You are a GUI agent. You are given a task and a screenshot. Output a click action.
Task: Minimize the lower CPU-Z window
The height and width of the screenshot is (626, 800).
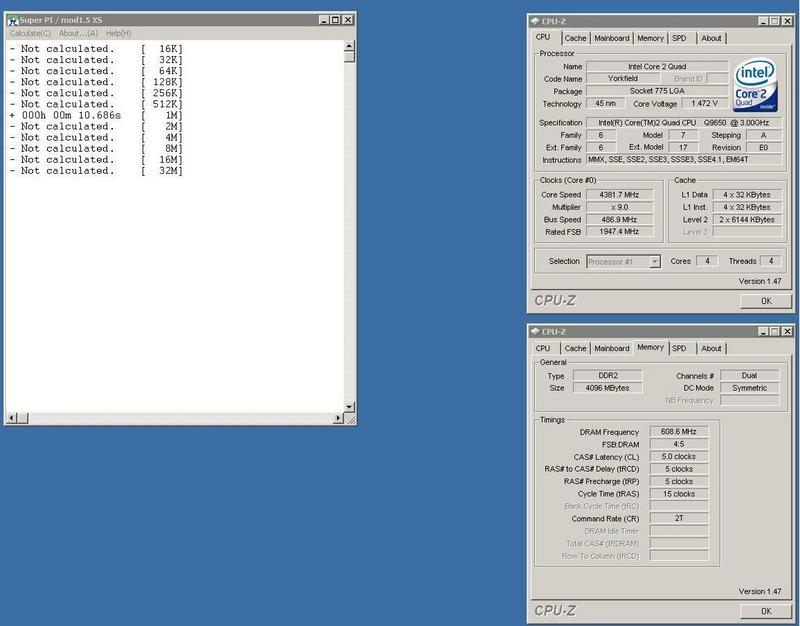pyautogui.click(x=763, y=332)
